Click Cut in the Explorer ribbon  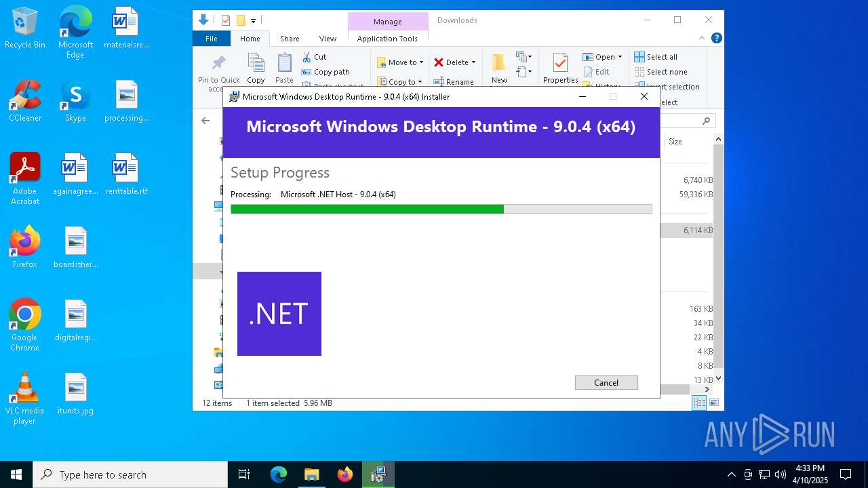315,57
